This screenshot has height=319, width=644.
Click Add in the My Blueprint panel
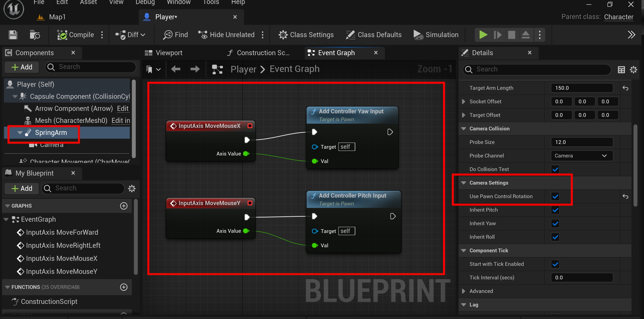coord(22,188)
